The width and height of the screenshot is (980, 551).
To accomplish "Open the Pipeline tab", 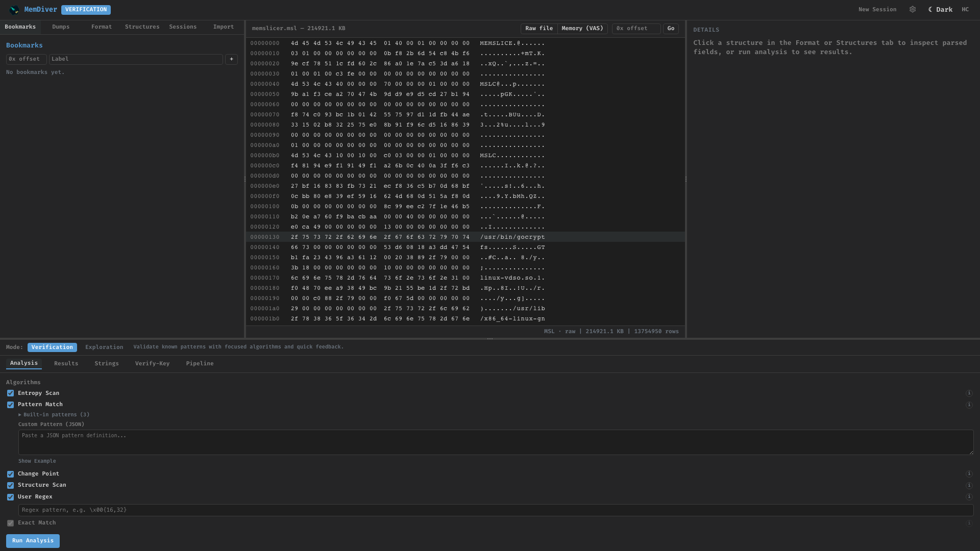I will (200, 364).
